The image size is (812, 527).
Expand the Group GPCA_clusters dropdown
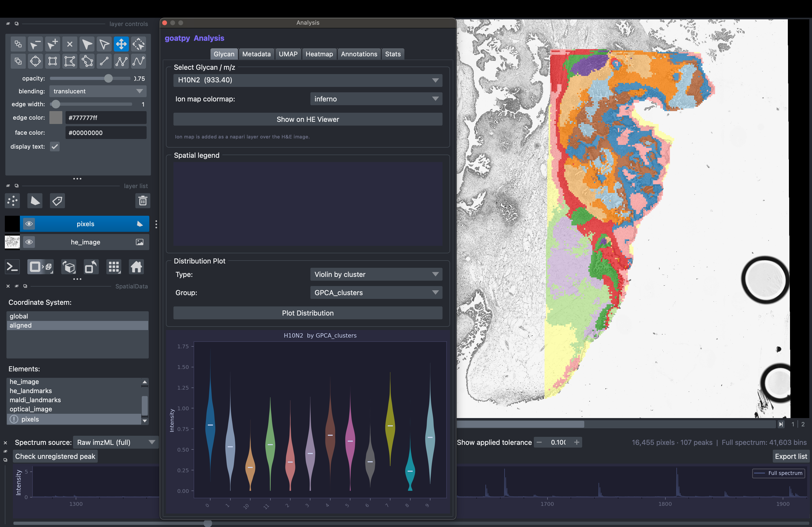click(x=376, y=292)
